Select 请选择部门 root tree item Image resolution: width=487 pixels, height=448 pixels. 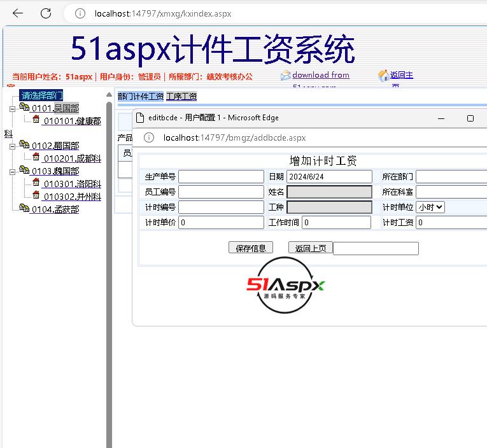click(41, 95)
